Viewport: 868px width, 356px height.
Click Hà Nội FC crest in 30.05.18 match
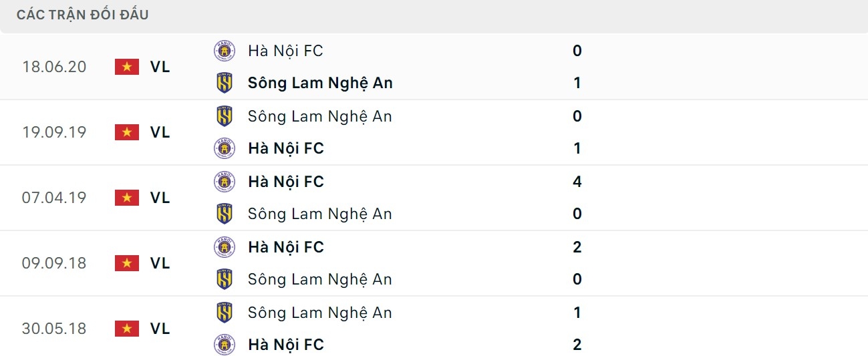click(x=224, y=345)
